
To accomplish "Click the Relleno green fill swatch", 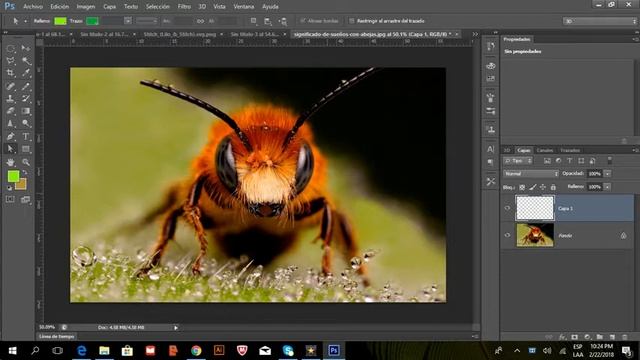I will point(60,21).
